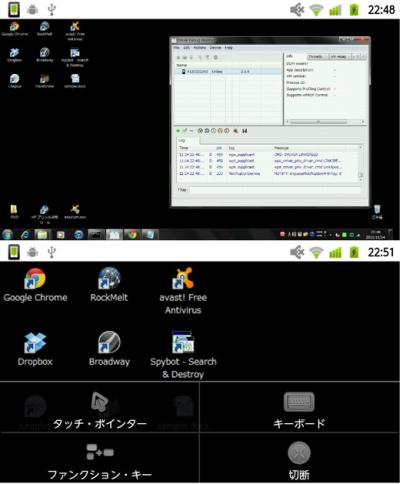Select the error (E) log level icon

click(x=227, y=131)
